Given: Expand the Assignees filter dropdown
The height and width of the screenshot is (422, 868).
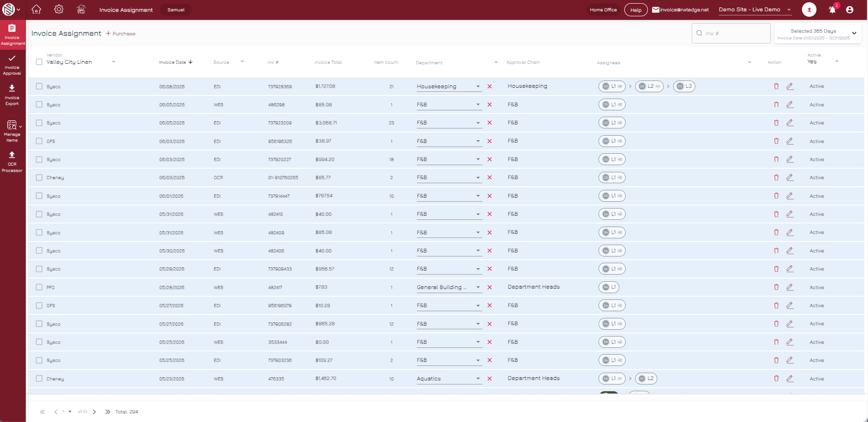Looking at the screenshot, I should [x=750, y=62].
